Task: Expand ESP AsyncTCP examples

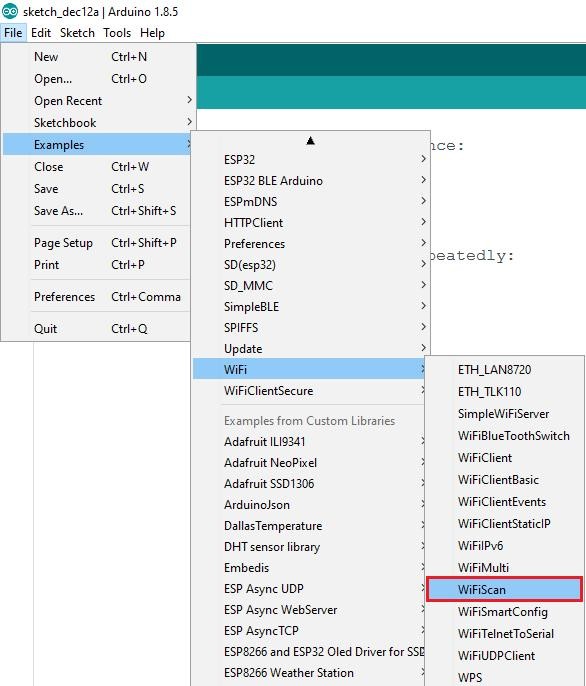Action: 309,630
